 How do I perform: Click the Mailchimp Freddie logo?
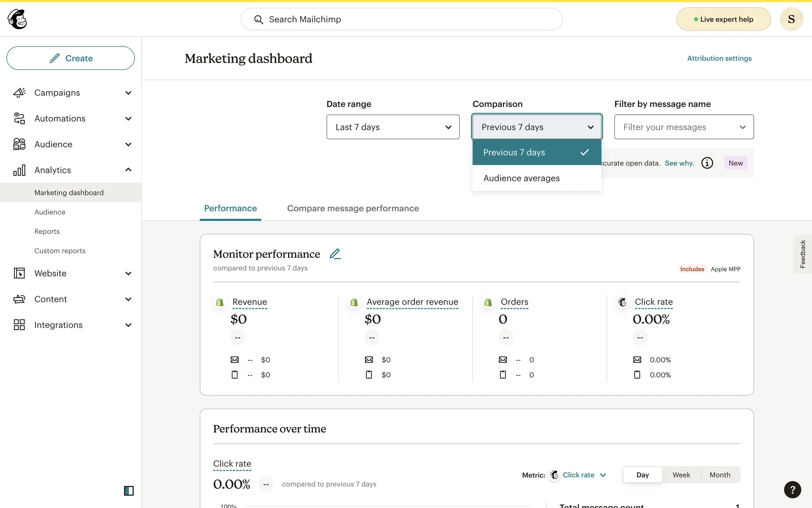coord(17,19)
